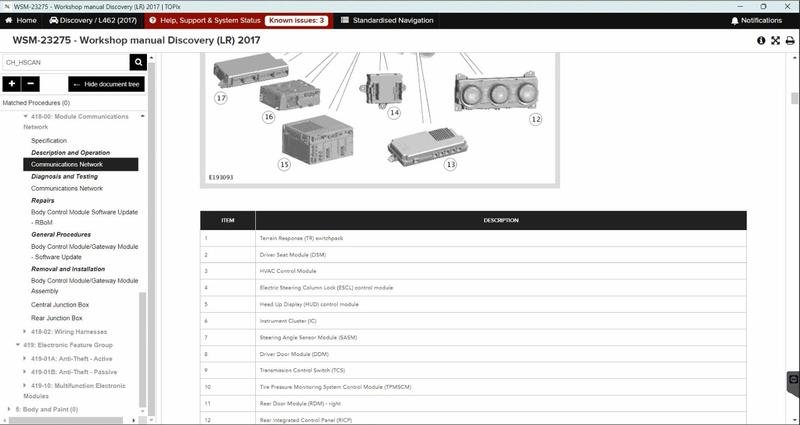Go to Home in top bar
This screenshot has width=800, height=425.
click(x=21, y=20)
